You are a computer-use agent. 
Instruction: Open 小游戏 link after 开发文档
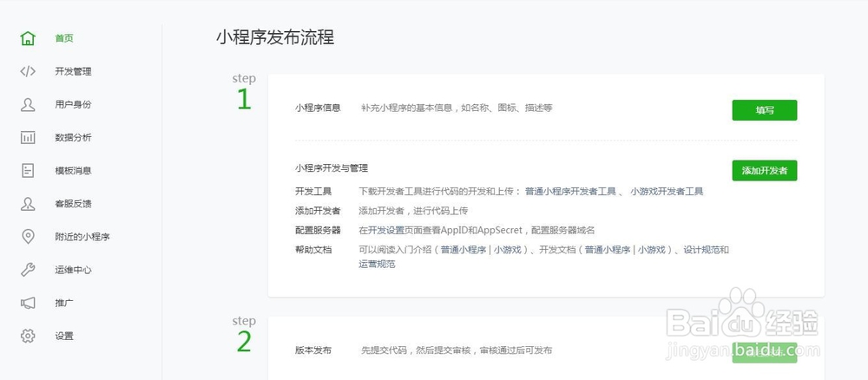(652, 250)
